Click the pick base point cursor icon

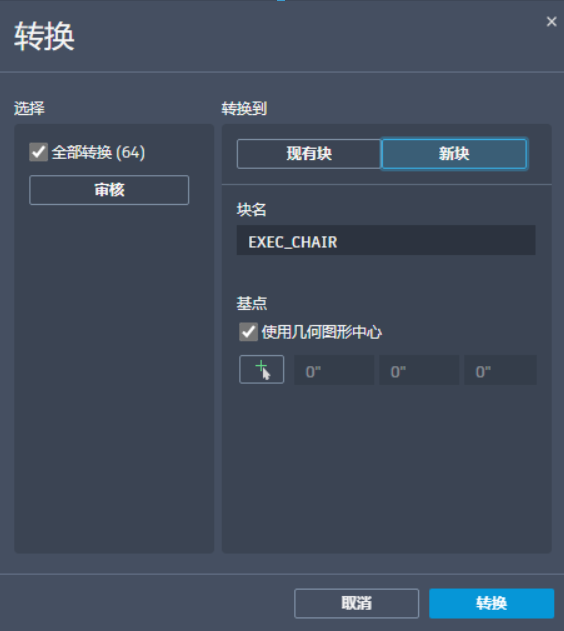pyautogui.click(x=261, y=369)
